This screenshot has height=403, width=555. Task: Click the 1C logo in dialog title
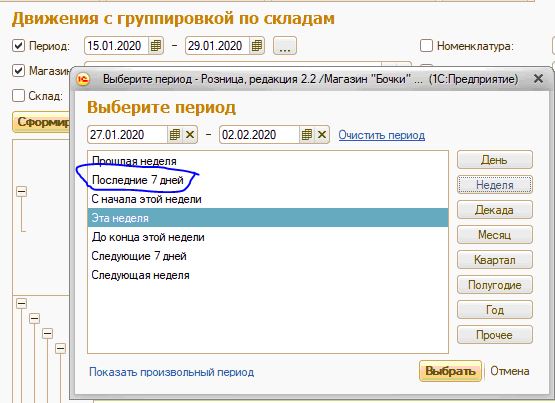[84, 79]
